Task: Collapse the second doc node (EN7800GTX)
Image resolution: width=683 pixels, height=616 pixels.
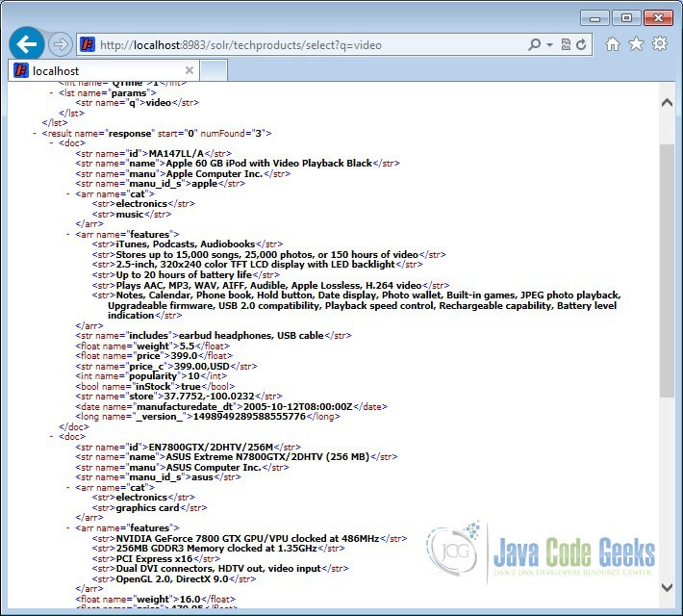Action: coord(51,436)
